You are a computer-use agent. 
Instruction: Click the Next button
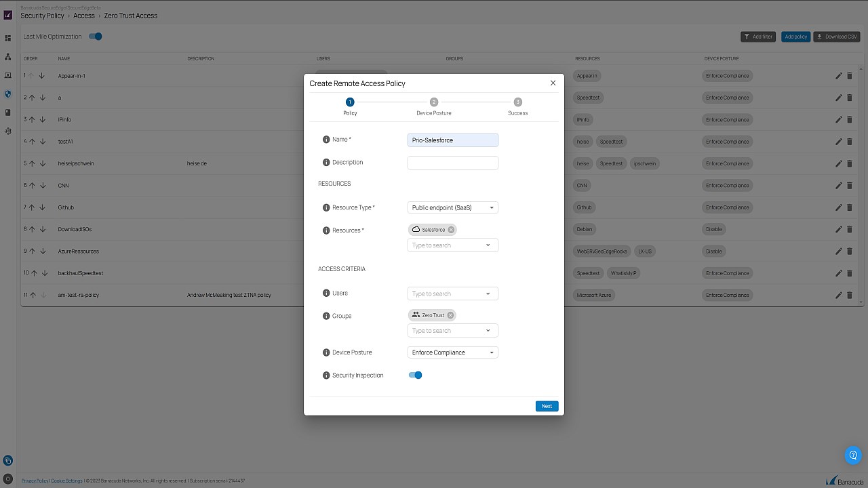[547, 406]
